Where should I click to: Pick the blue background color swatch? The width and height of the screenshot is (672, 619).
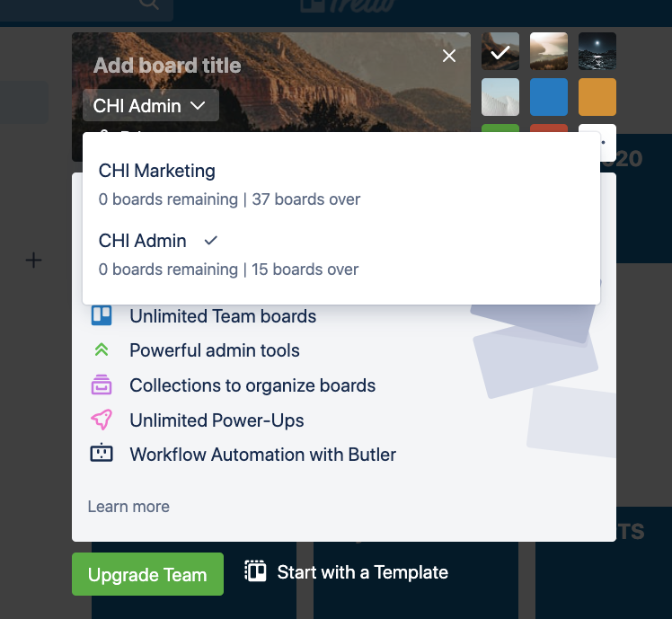(x=549, y=97)
